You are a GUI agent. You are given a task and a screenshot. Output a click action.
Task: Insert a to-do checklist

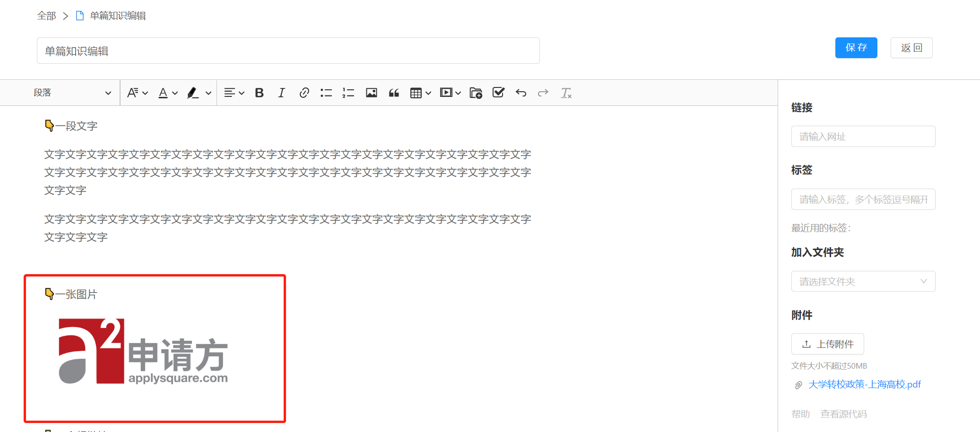[x=498, y=93]
